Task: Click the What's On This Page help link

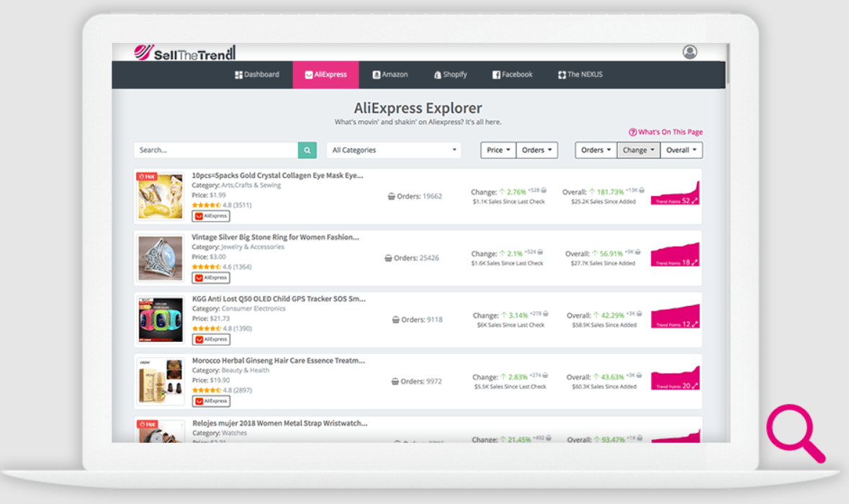Action: point(665,132)
